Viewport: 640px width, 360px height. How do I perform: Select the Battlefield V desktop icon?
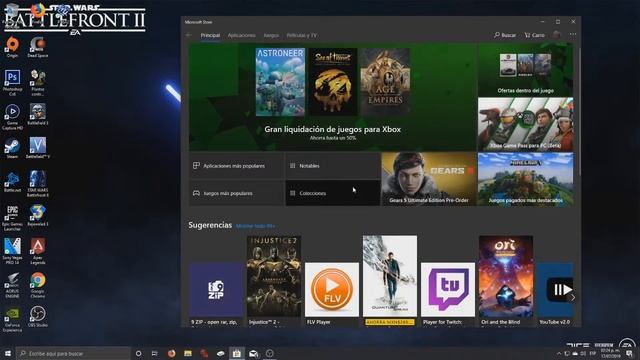(38, 148)
